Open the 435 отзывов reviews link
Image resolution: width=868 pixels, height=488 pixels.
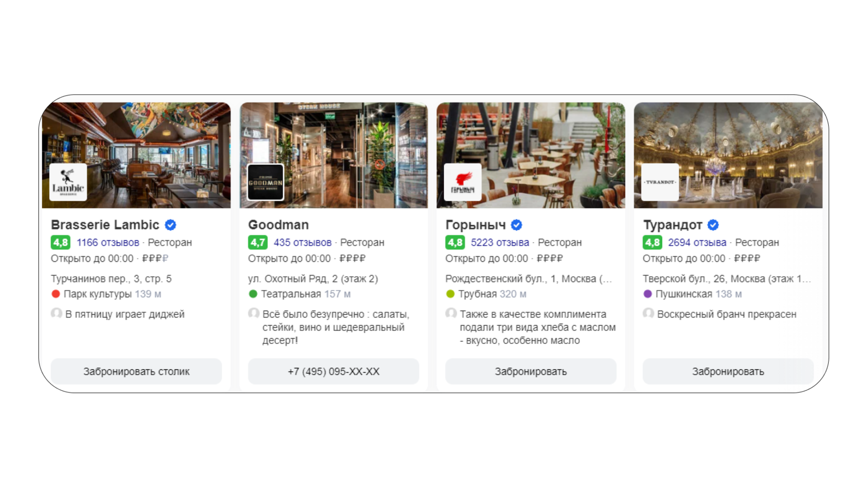pos(303,242)
